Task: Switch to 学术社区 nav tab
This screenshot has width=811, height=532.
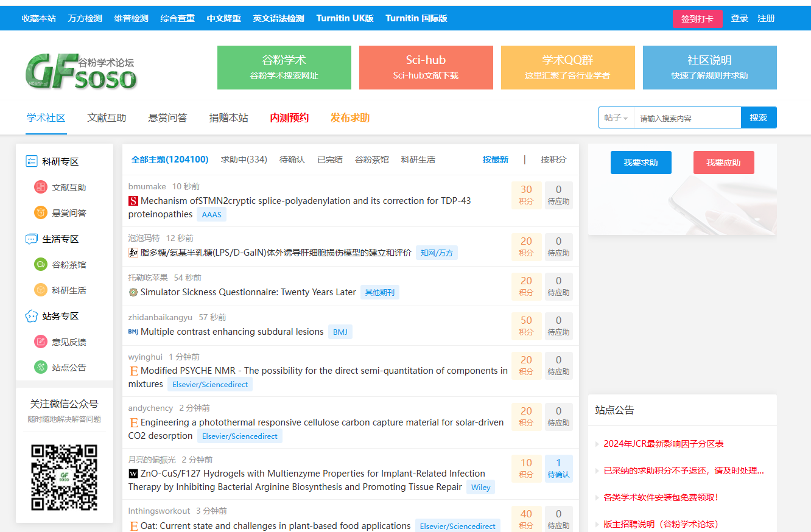Action: point(46,117)
